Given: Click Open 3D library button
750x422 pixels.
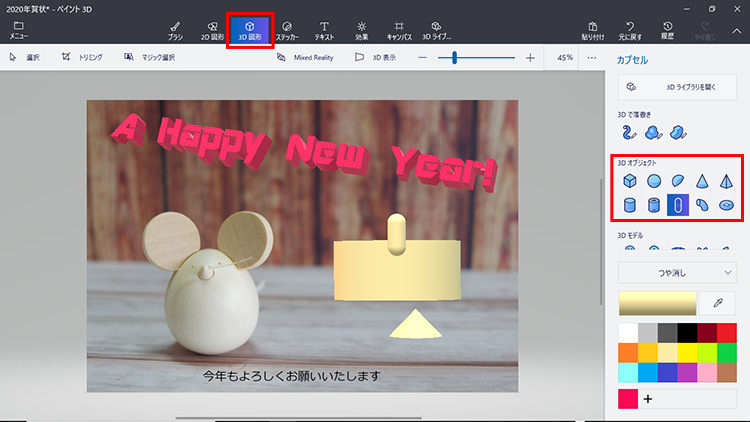Looking at the screenshot, I should click(678, 89).
